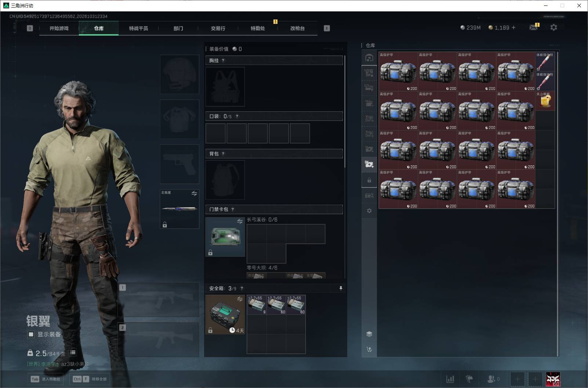Add in-game currency with plus sign
588x388 pixels.
(513, 28)
